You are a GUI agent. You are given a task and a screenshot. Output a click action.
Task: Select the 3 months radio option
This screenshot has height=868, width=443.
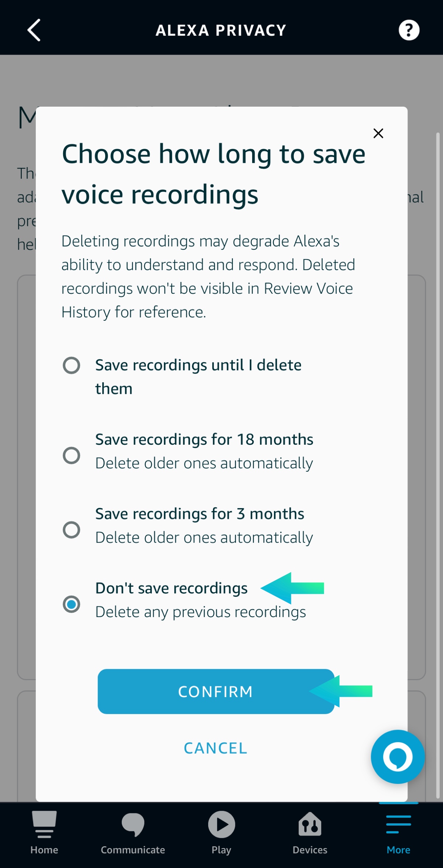72,530
